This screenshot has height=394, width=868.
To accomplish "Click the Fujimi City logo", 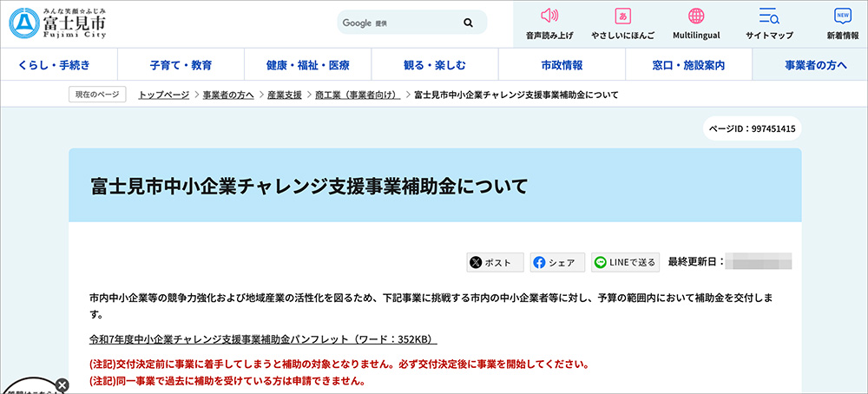I will [58, 23].
